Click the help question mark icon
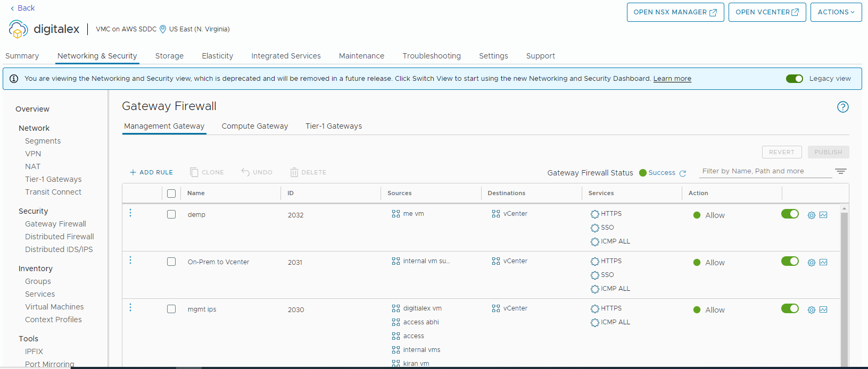This screenshot has height=369, width=868. [x=842, y=107]
